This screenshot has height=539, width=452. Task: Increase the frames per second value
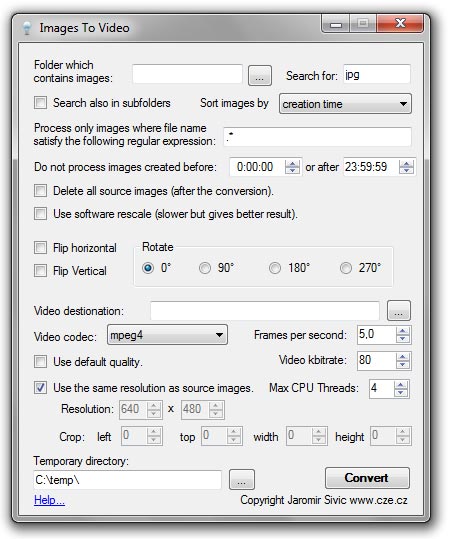click(403, 331)
